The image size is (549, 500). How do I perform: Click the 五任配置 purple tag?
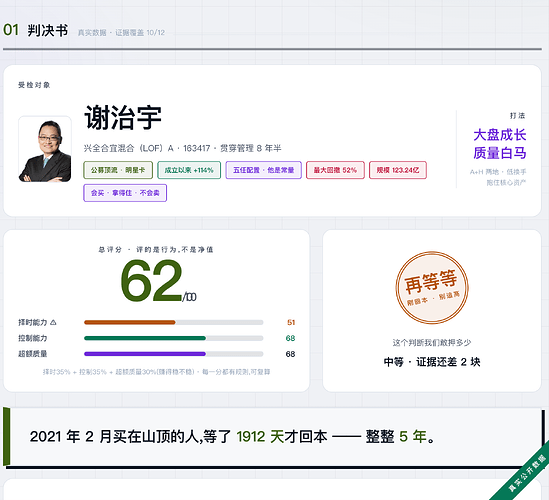click(264, 170)
